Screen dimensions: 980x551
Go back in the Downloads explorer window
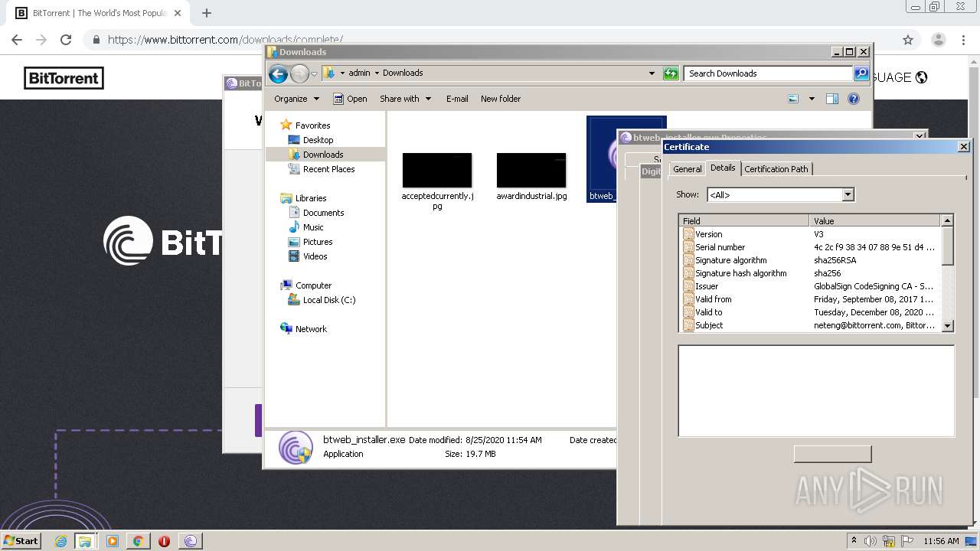click(278, 73)
